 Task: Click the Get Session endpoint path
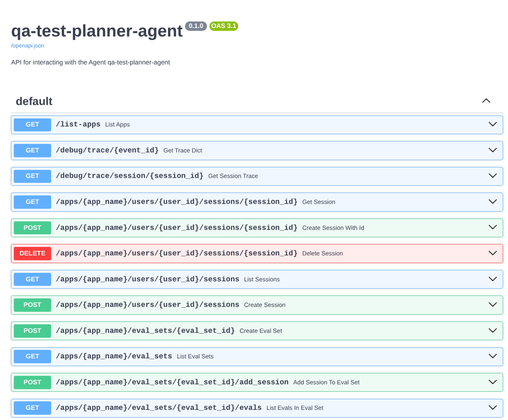pos(177,202)
